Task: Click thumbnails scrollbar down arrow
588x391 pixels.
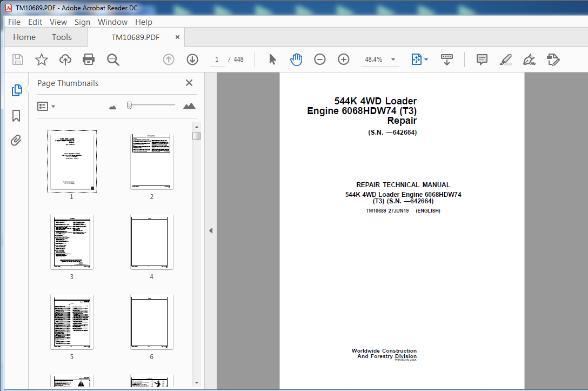Action: [x=197, y=383]
